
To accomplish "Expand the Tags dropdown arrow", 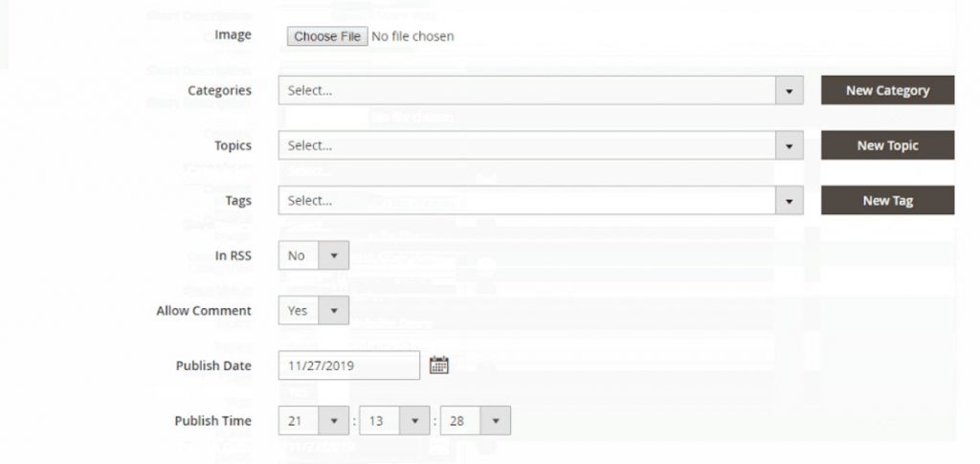I will click(x=790, y=201).
